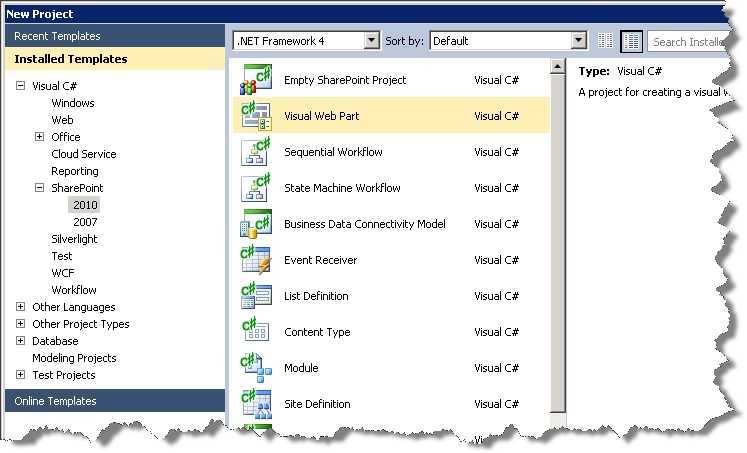Expand the Office tree node

tap(40, 137)
